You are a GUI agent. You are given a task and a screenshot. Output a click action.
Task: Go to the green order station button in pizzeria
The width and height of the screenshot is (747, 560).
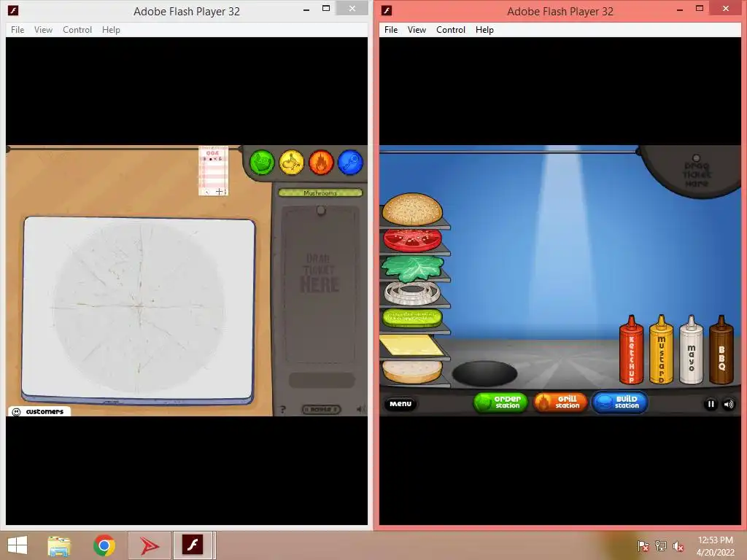coord(262,163)
